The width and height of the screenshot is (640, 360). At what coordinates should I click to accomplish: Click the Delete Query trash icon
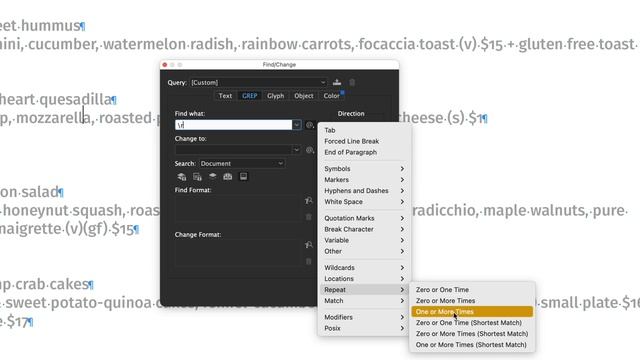pos(352,82)
